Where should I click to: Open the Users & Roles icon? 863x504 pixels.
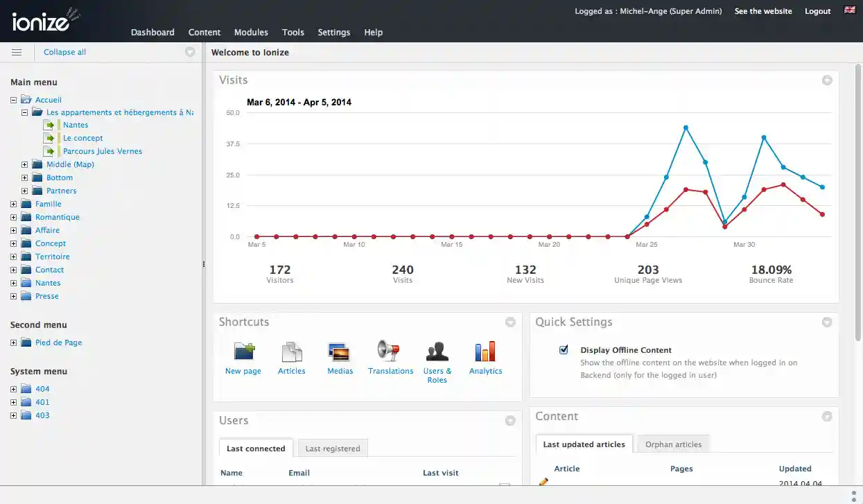pos(437,351)
